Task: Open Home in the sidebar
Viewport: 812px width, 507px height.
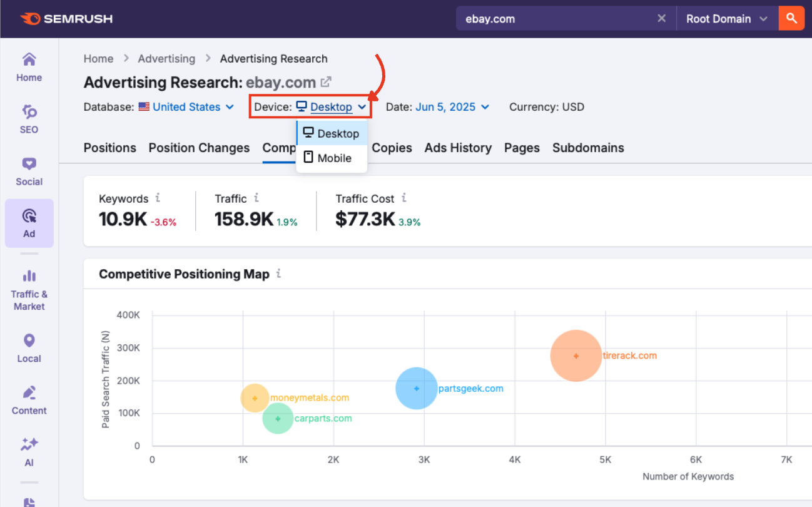Action: click(29, 67)
